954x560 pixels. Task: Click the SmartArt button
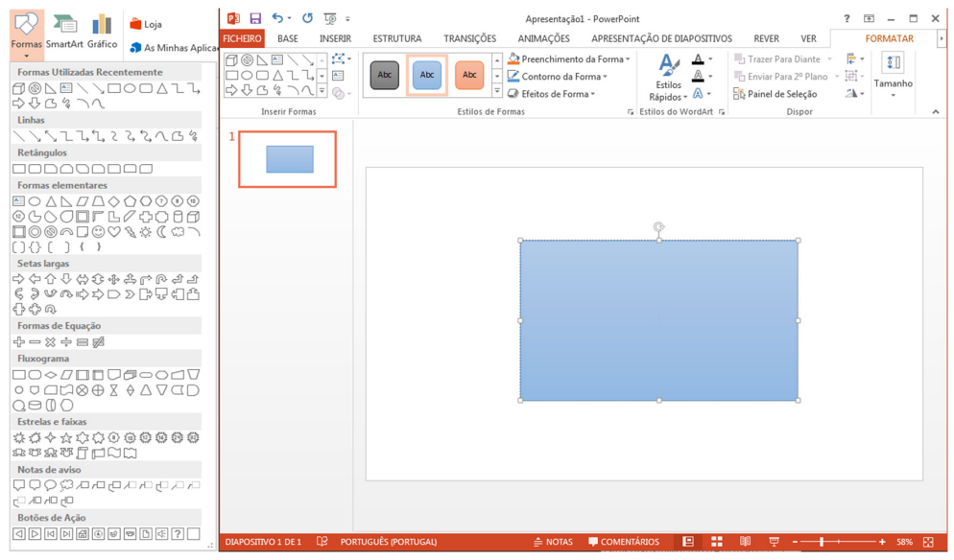tap(64, 32)
